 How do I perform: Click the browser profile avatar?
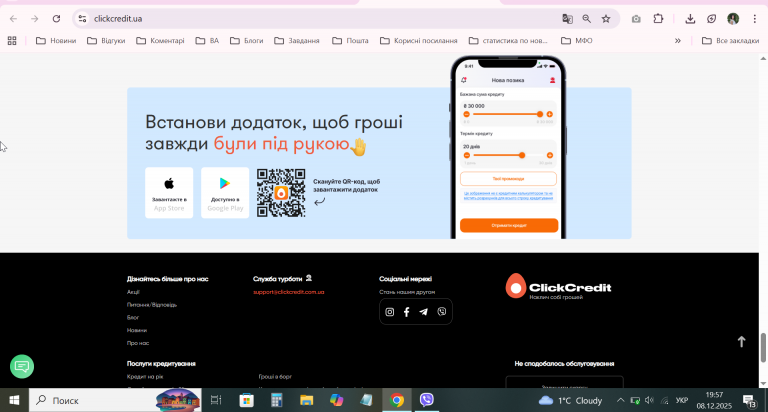point(733,19)
